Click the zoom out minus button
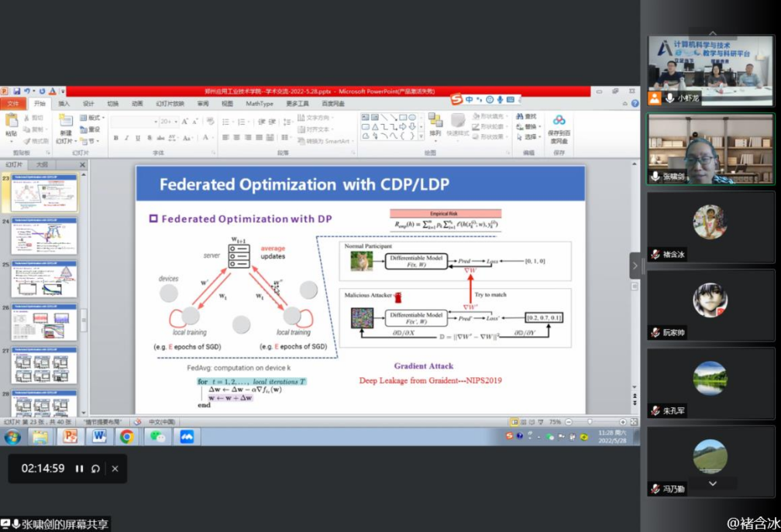Viewport: 781px width, 532px height. (x=569, y=422)
